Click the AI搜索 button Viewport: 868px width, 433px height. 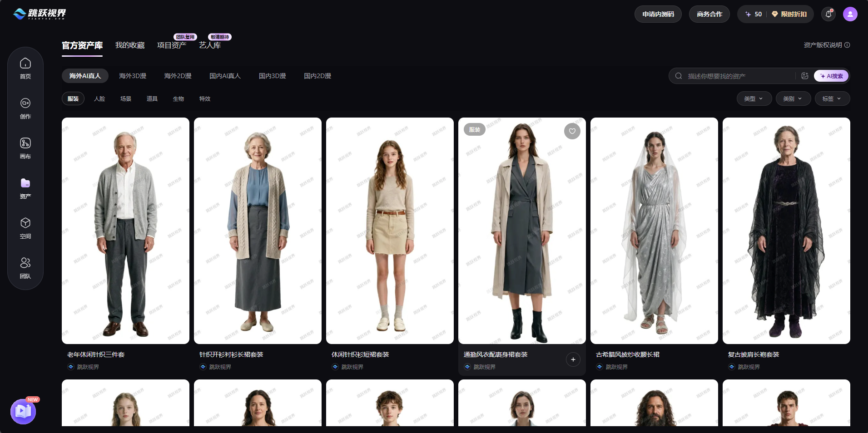point(831,76)
